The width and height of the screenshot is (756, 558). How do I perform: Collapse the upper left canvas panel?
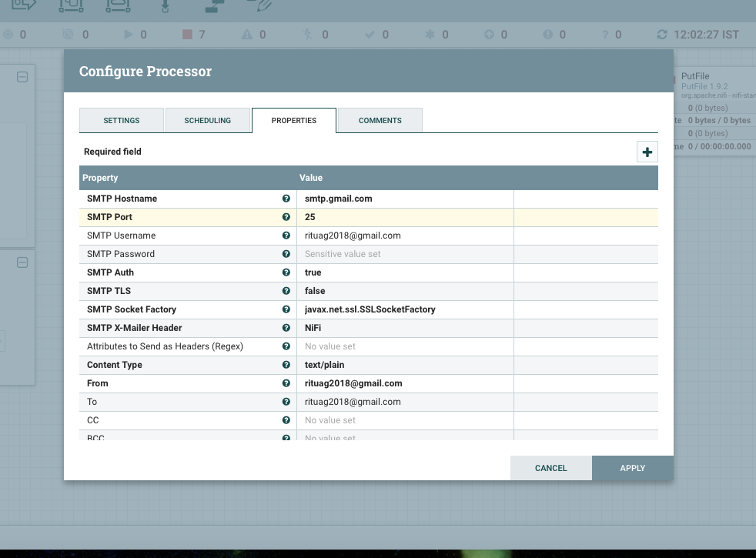tap(22, 77)
